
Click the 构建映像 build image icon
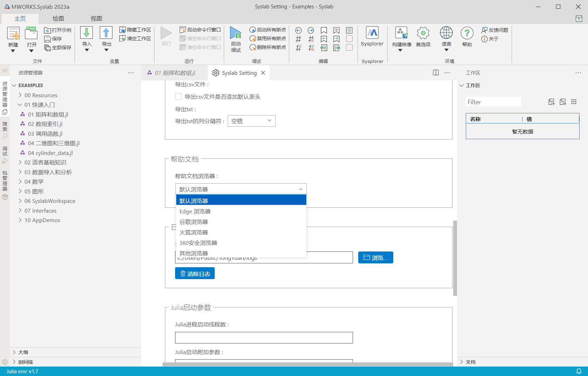(x=401, y=33)
